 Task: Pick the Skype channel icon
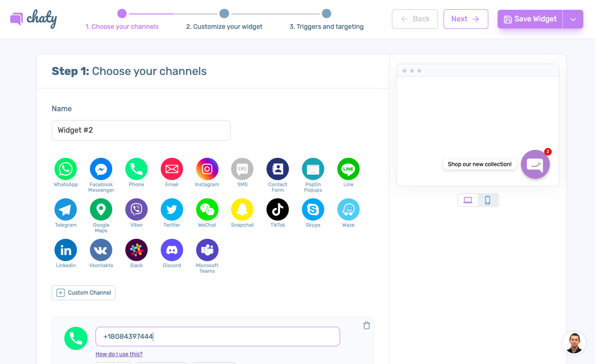pyautogui.click(x=313, y=209)
